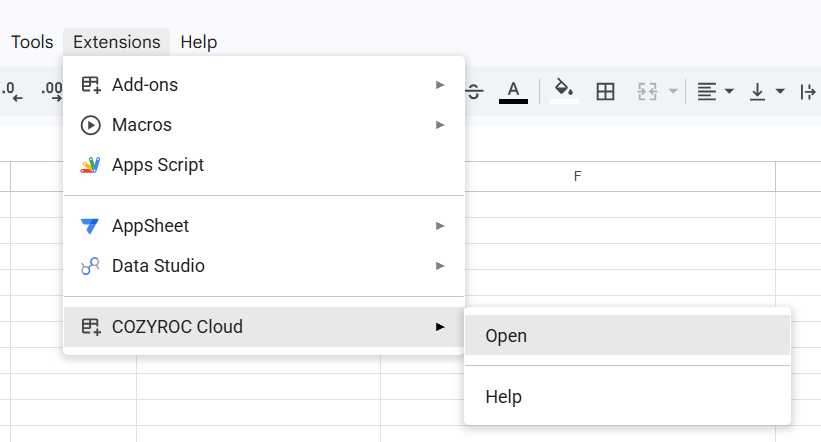Expand arrow beside COZYROC Cloud
Viewport: 821px width, 442px height.
tap(440, 327)
